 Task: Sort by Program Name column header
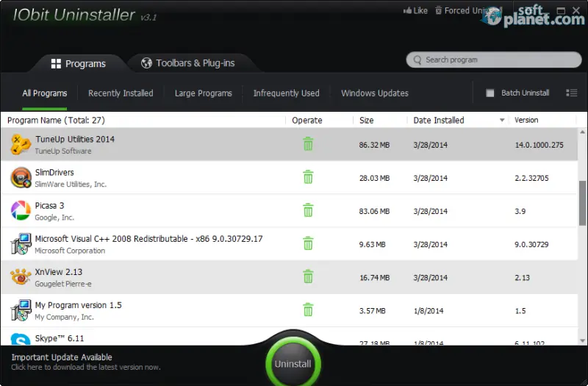click(x=57, y=120)
